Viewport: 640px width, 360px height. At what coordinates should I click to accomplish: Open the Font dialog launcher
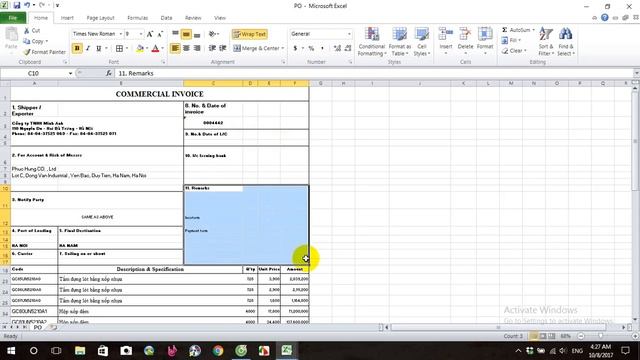pos(163,62)
